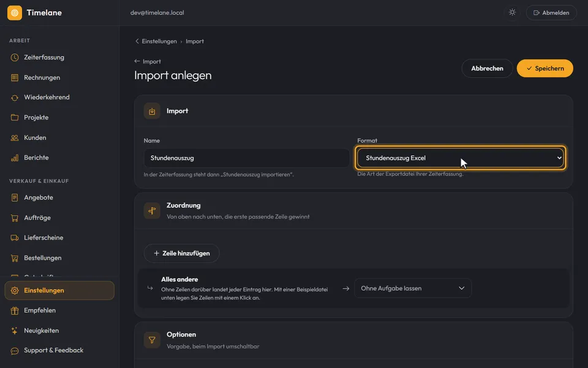The image size is (588, 368).
Task: Open Bestellungen in the sidebar
Action: point(59,258)
